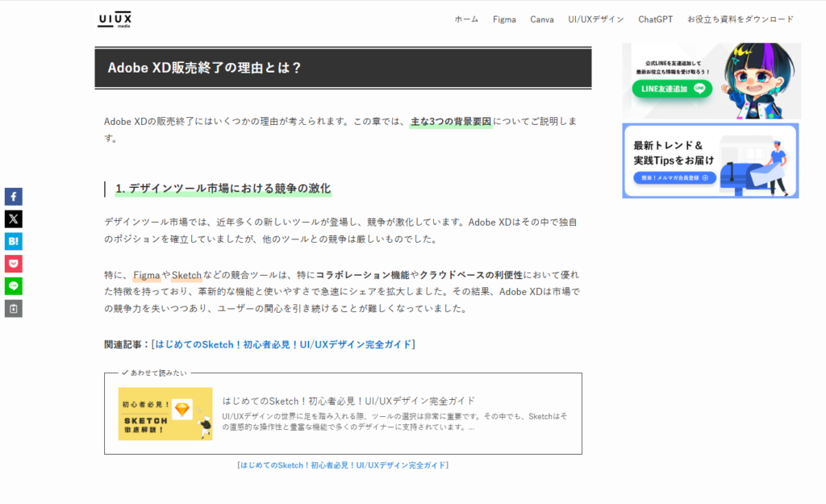
Task: Follow the underlined Figma link in the paragraph
Action: pos(147,276)
